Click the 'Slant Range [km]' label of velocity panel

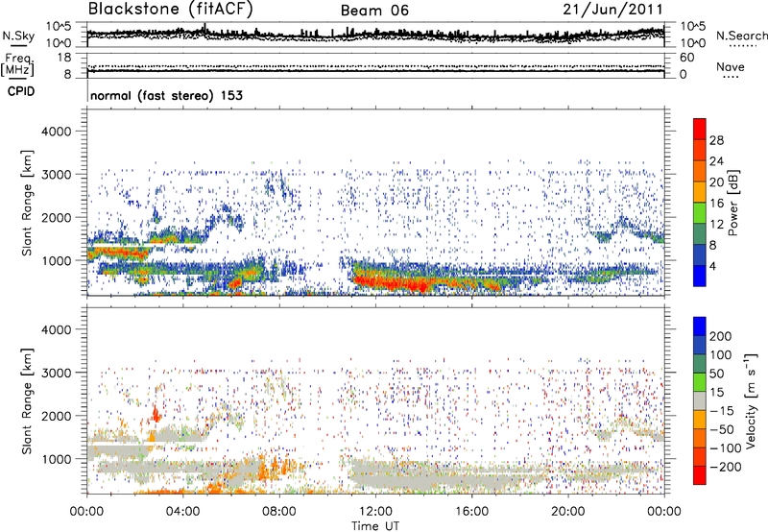[x=27, y=400]
